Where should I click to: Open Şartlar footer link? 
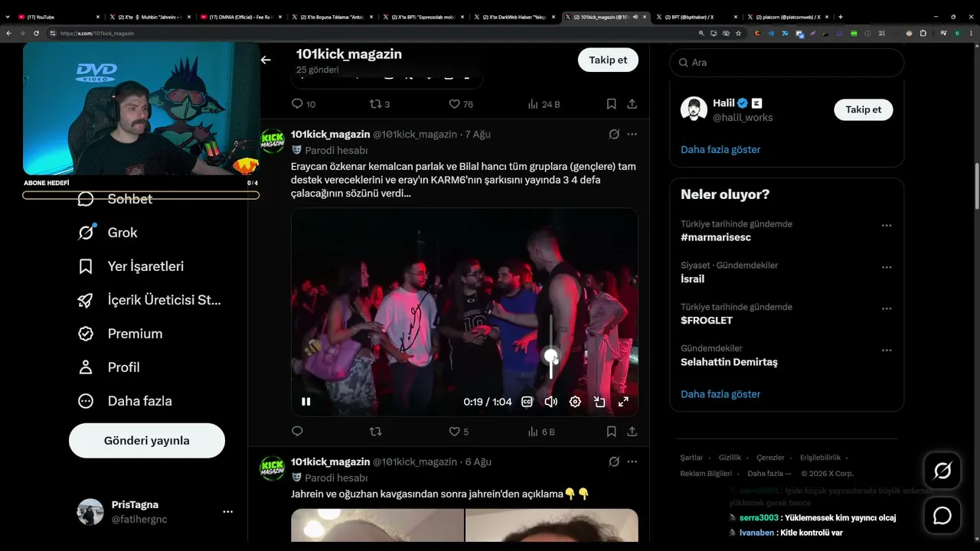pyautogui.click(x=691, y=458)
